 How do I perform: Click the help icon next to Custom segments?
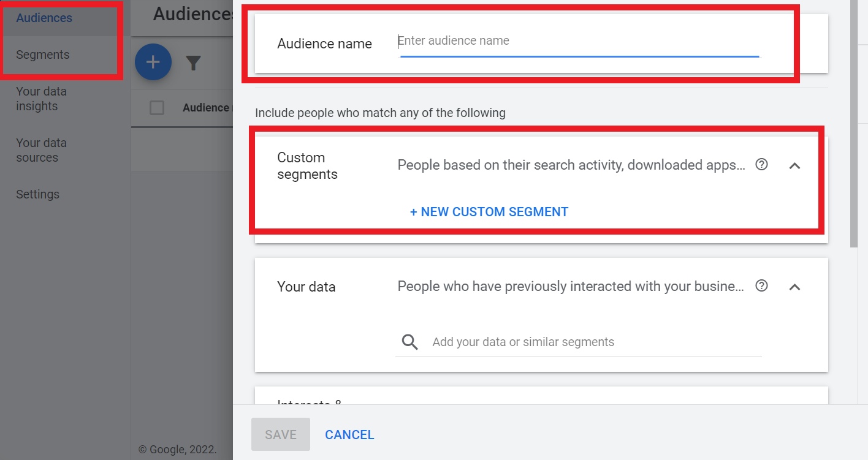761,165
